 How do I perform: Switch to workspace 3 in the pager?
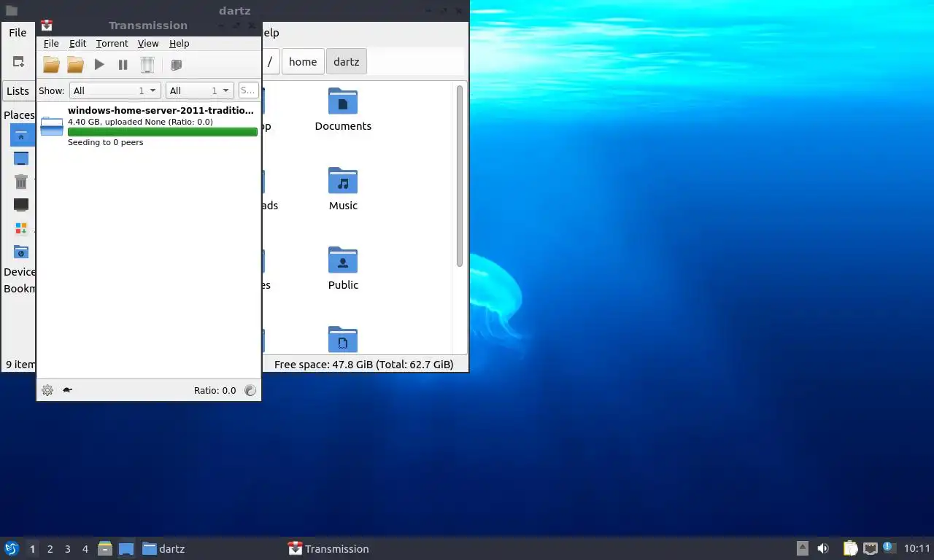click(x=67, y=549)
